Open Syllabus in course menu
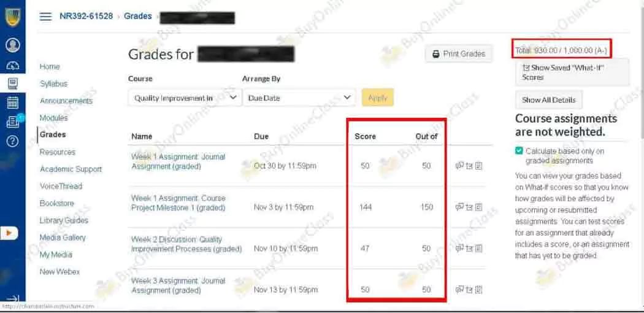 point(54,84)
